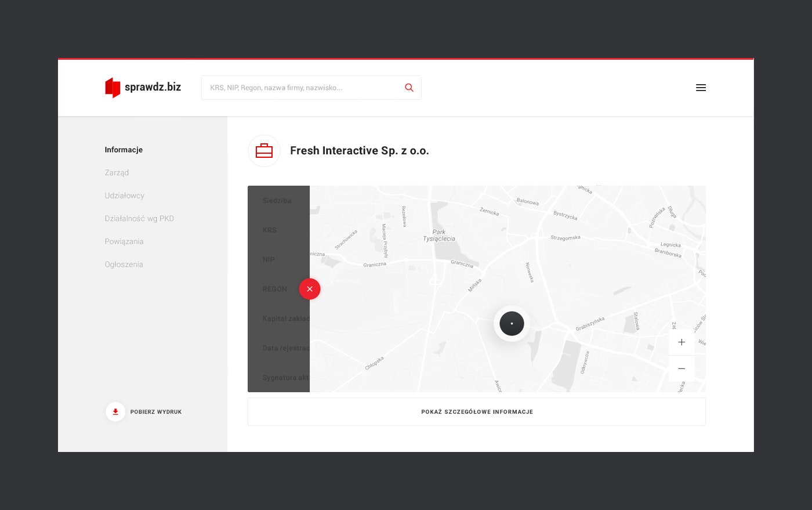The image size is (812, 510).
Task: Click the KRS label in dark panel
Action: click(269, 230)
